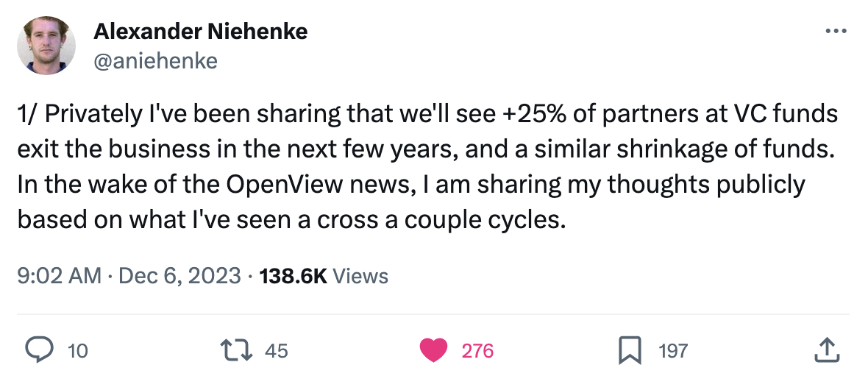Click the like count 276
The height and width of the screenshot is (390, 868).
[477, 351]
